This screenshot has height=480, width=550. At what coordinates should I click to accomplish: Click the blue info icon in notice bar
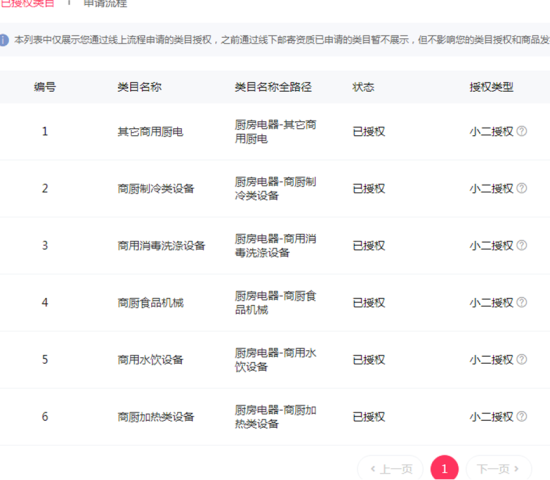click(3, 40)
